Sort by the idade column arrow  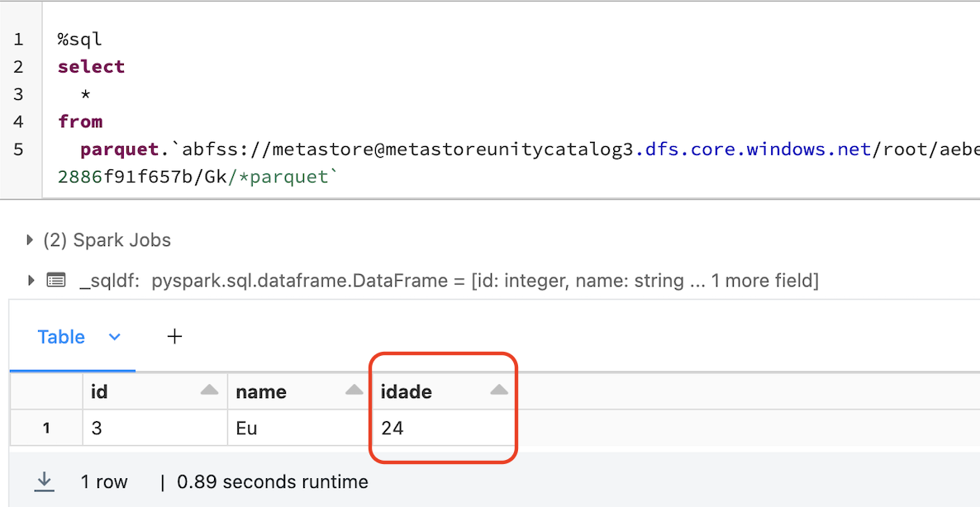(x=499, y=391)
